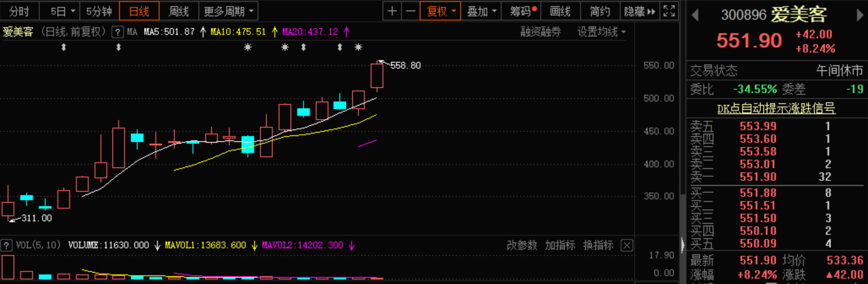Open MA indicator help question mark

[x=118, y=32]
